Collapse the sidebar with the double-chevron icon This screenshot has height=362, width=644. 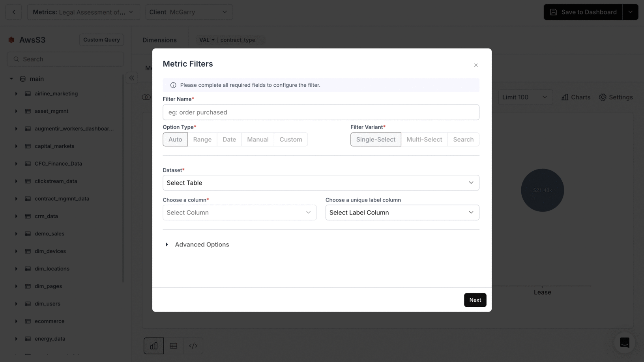pos(131,78)
